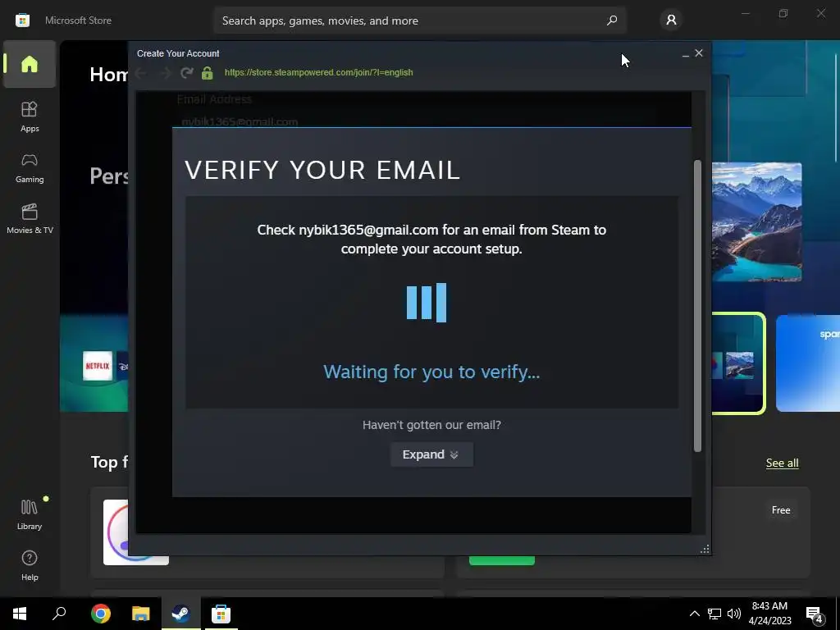This screenshot has width=840, height=630.
Task: Open Gaming section in Microsoft Store
Action: [x=30, y=167]
